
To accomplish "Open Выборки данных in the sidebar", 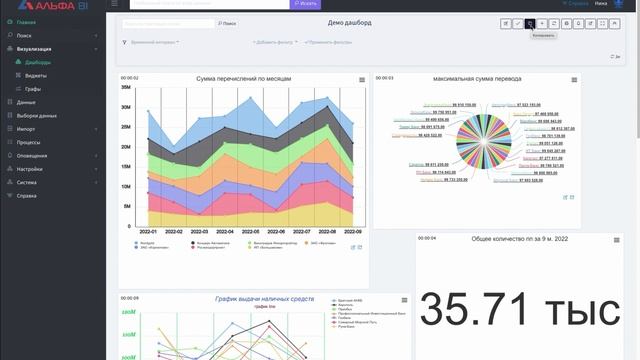I will pyautogui.click(x=37, y=116).
